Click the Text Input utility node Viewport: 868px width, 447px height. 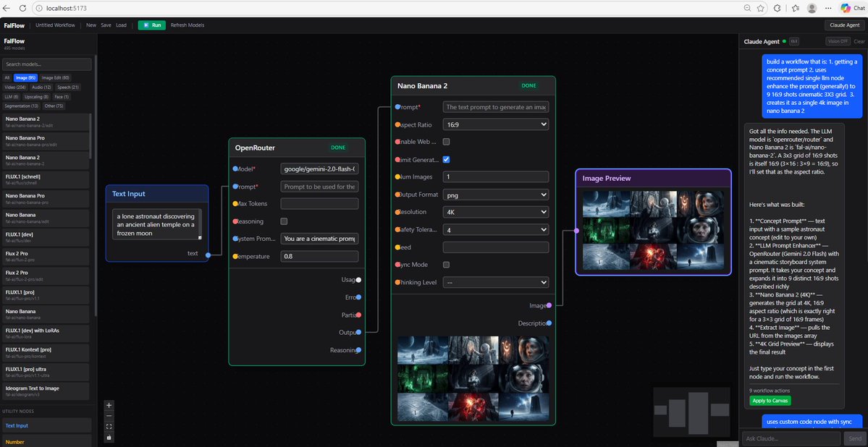[47, 425]
